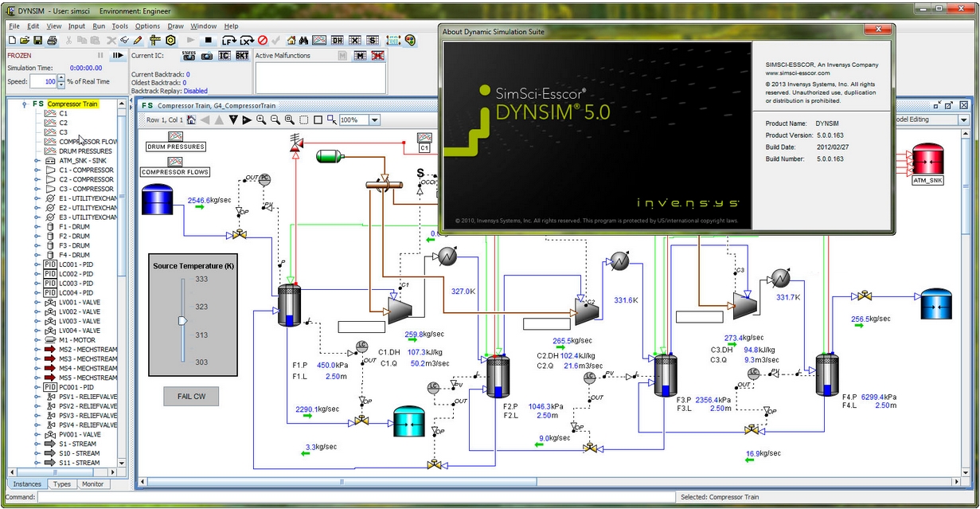Click the Speed percentage input field
The width and height of the screenshot is (980, 509).
click(x=43, y=81)
